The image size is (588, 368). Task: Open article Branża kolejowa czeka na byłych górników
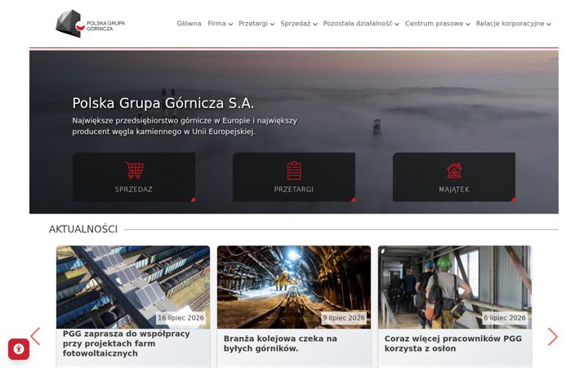(280, 343)
